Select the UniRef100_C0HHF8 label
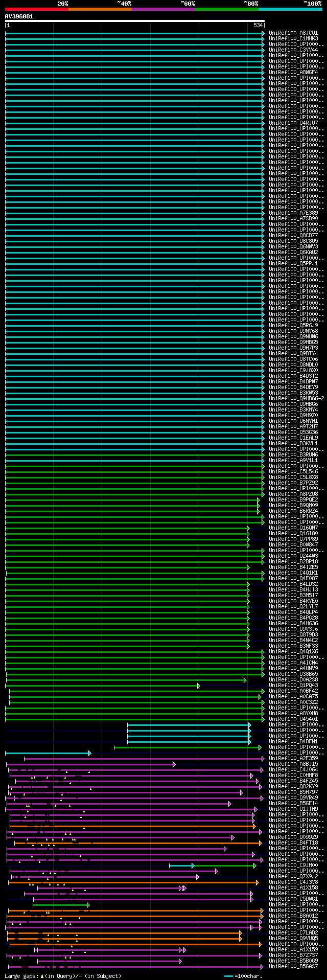 [x=293, y=775]
